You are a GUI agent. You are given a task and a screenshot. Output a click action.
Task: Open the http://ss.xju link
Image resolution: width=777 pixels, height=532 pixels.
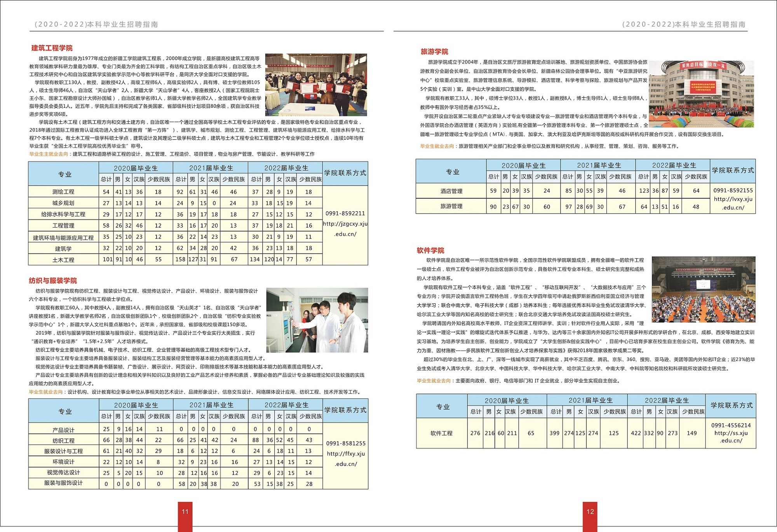tap(731, 433)
